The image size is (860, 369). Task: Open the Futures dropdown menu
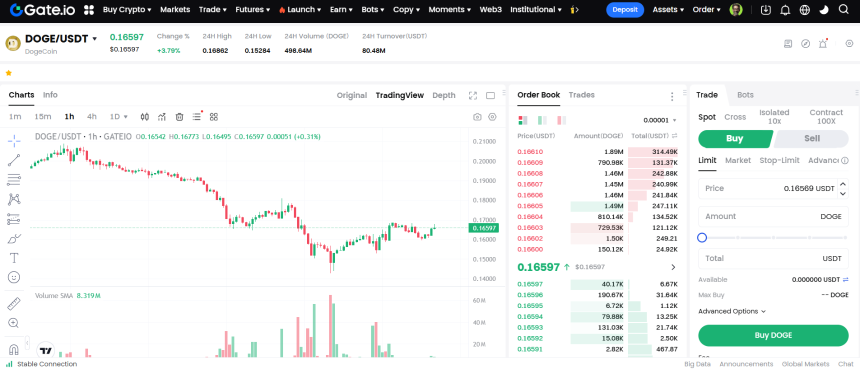(x=253, y=9)
